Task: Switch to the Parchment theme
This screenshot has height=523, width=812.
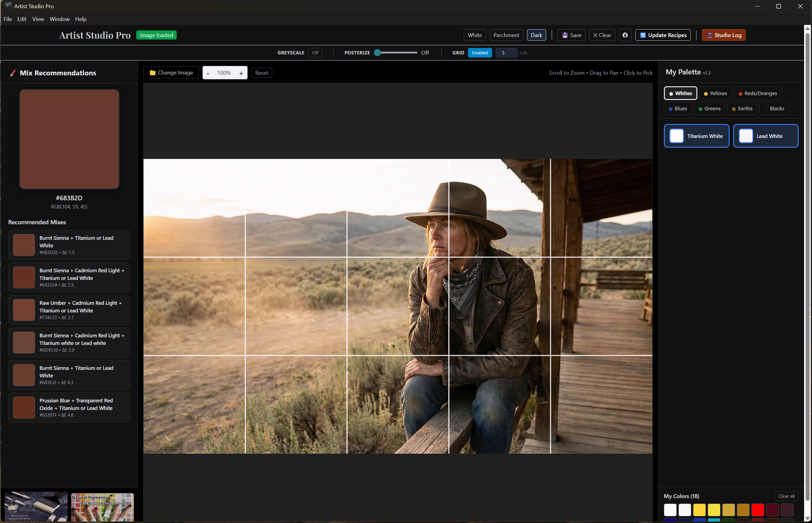Action: click(x=506, y=35)
